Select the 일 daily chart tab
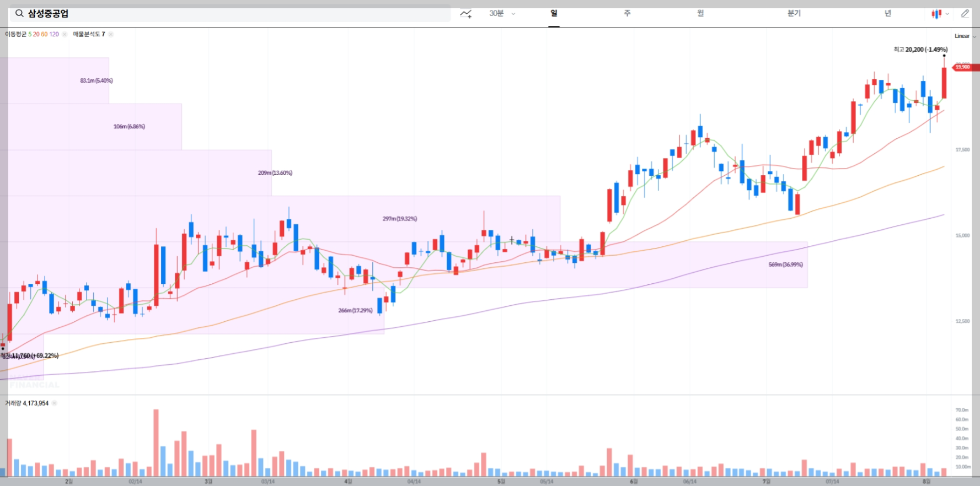The image size is (980, 486). [554, 13]
